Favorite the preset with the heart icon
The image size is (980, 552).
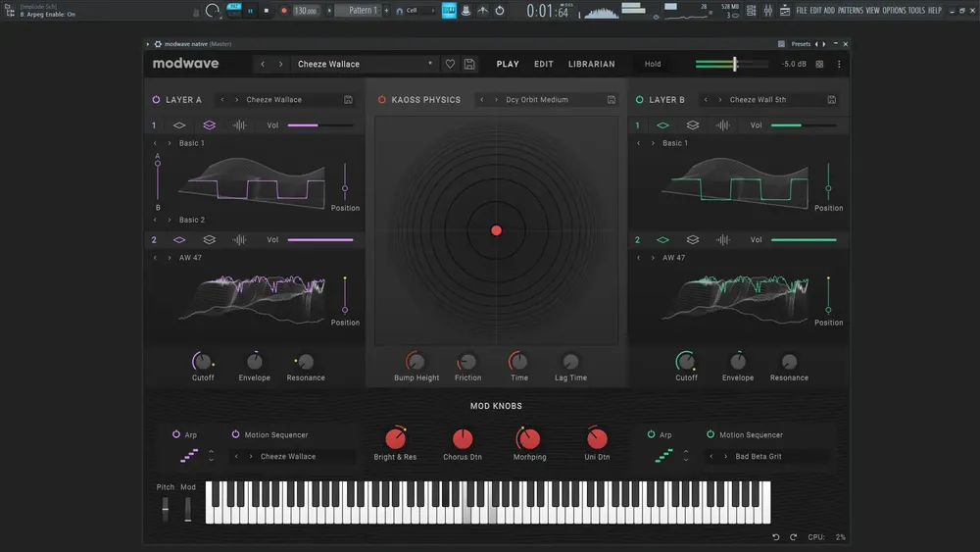pos(450,64)
